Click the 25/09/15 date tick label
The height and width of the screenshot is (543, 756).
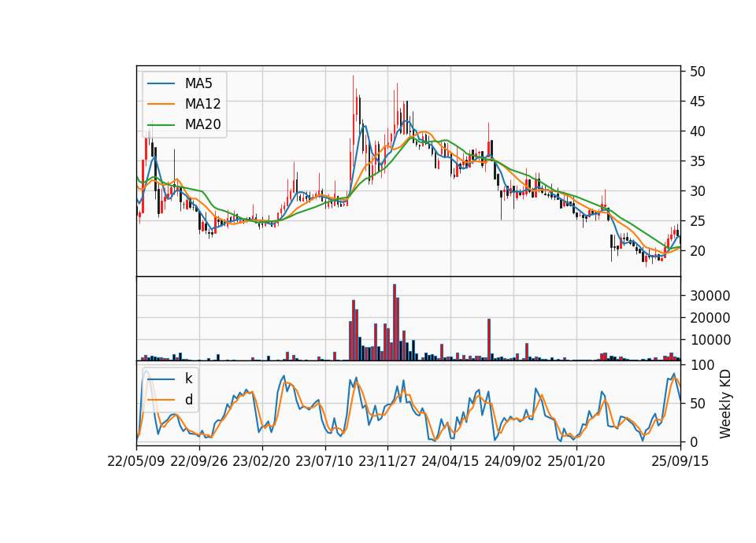tap(680, 461)
